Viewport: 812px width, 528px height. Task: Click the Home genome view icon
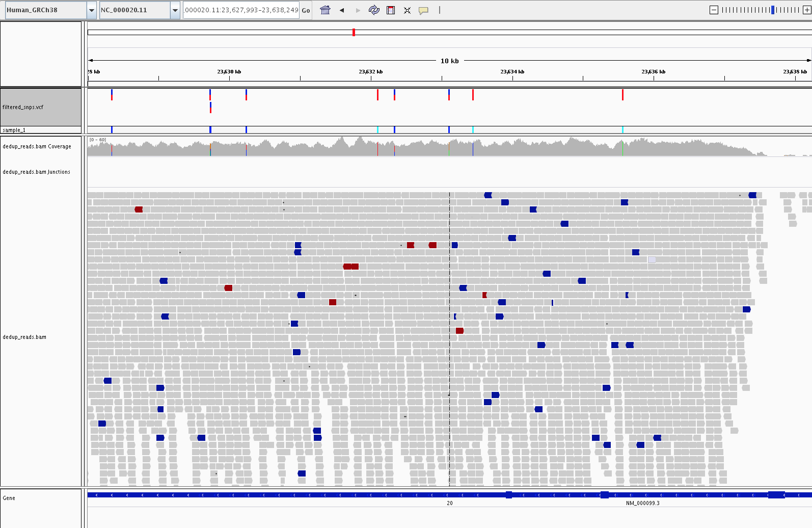(x=325, y=10)
